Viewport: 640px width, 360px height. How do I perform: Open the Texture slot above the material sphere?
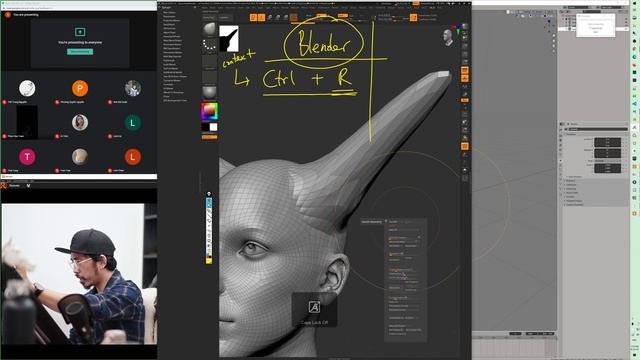[209, 77]
